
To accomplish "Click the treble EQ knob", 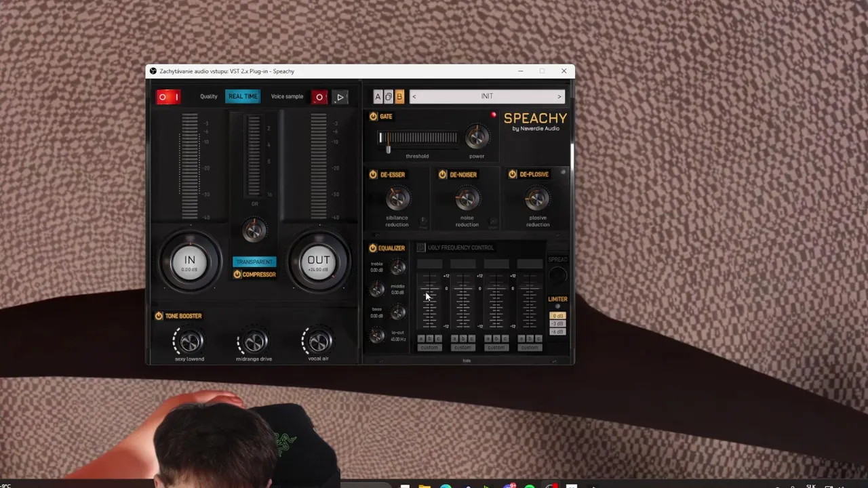I will point(397,267).
